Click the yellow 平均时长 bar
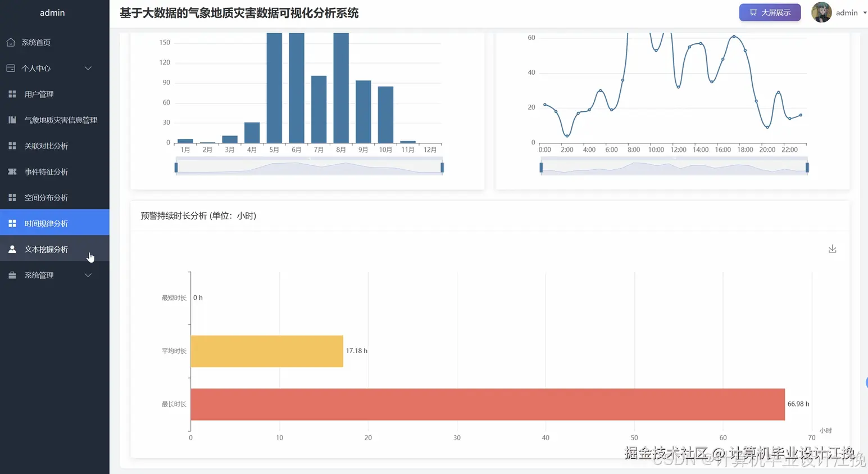 (267, 351)
